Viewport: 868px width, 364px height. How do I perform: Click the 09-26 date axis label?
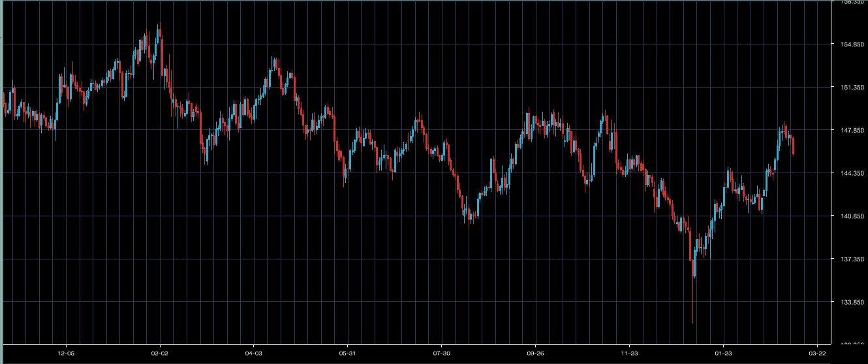535,353
